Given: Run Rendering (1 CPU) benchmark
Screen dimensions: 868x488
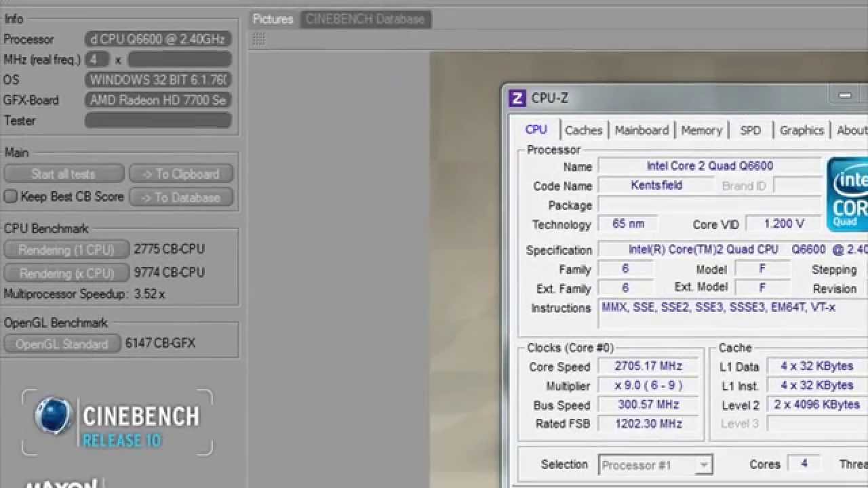Looking at the screenshot, I should (66, 249).
